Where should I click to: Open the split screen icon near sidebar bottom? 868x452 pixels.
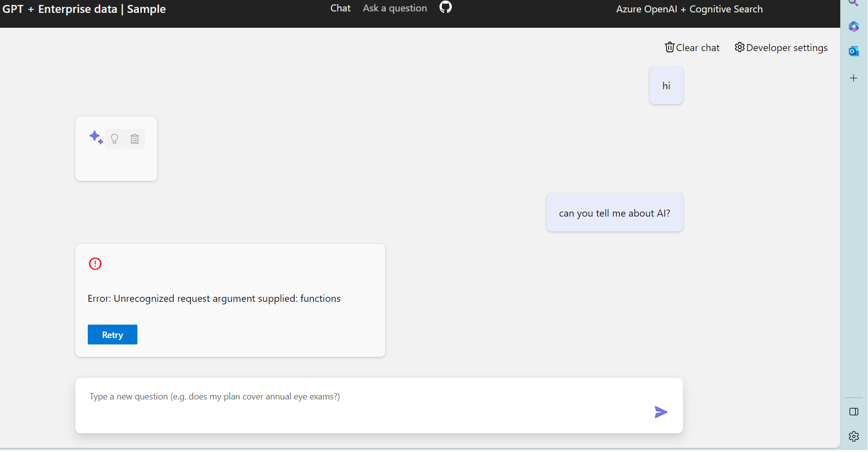[x=854, y=411]
